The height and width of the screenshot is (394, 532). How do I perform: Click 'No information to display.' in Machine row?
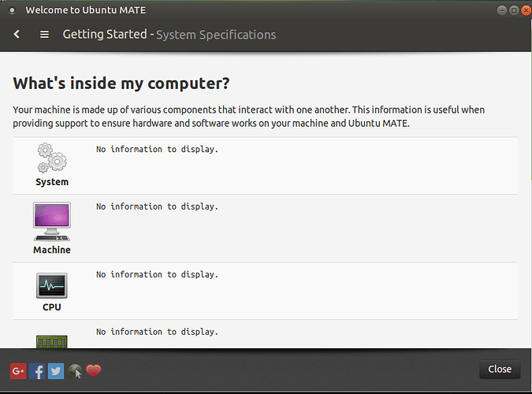157,206
